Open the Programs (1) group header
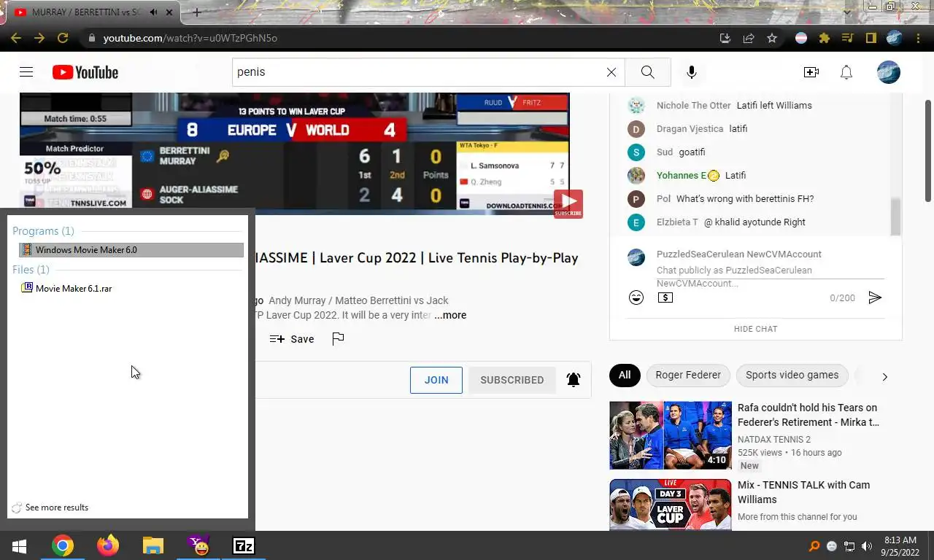The image size is (934, 560). pos(43,230)
